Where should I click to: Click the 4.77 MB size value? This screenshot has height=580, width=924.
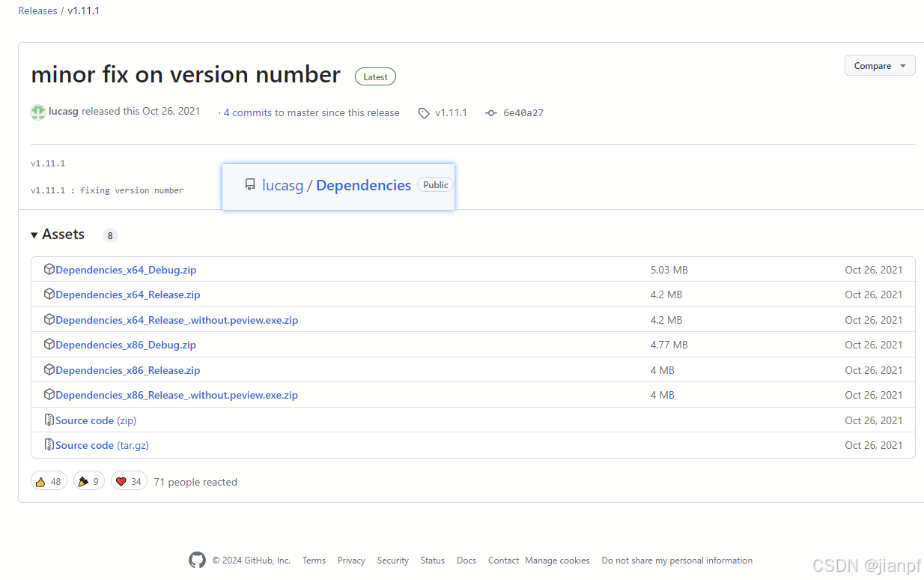pyautogui.click(x=669, y=345)
